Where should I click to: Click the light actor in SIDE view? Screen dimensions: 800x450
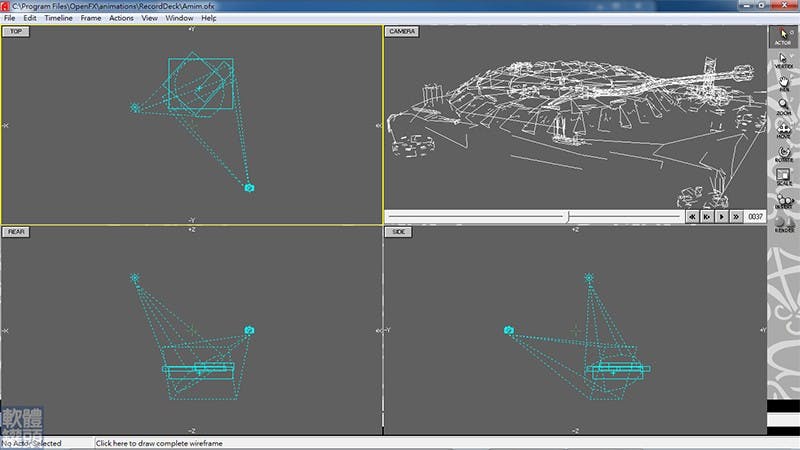589,278
